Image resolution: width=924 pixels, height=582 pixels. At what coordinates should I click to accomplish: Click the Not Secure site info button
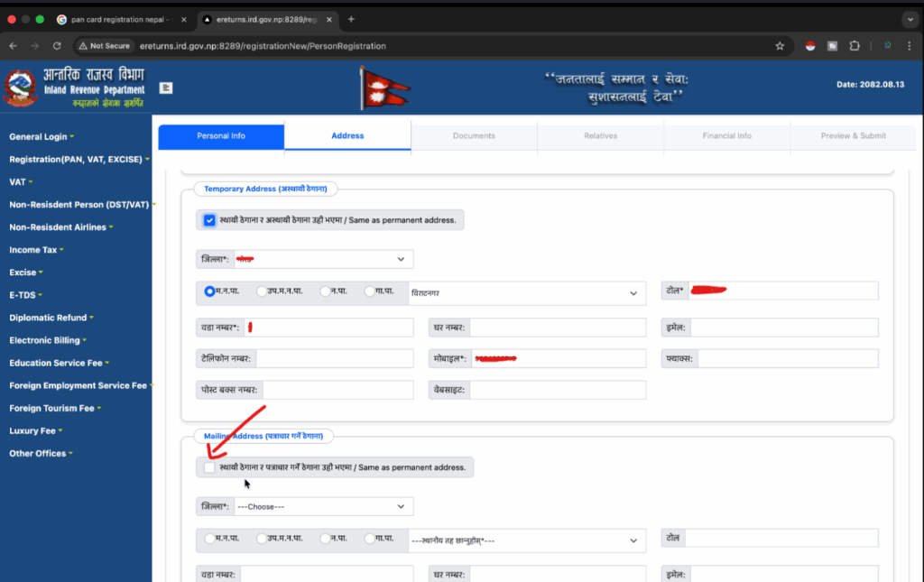[105, 46]
